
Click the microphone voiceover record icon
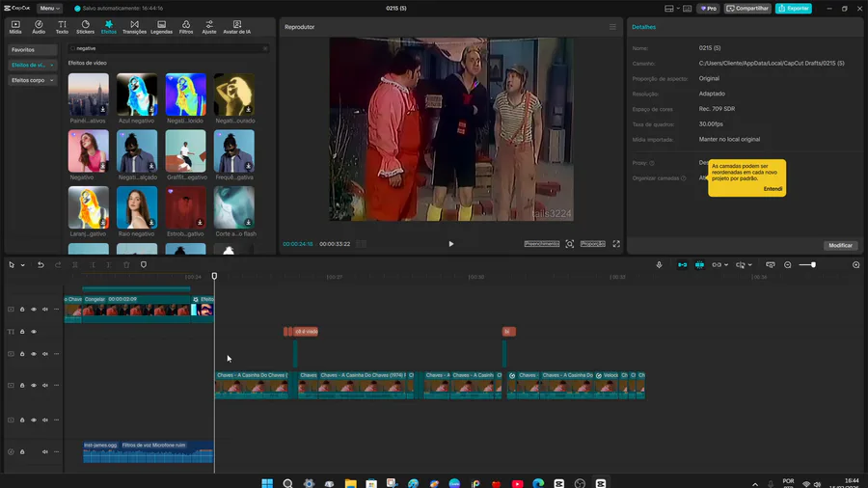pyautogui.click(x=660, y=264)
